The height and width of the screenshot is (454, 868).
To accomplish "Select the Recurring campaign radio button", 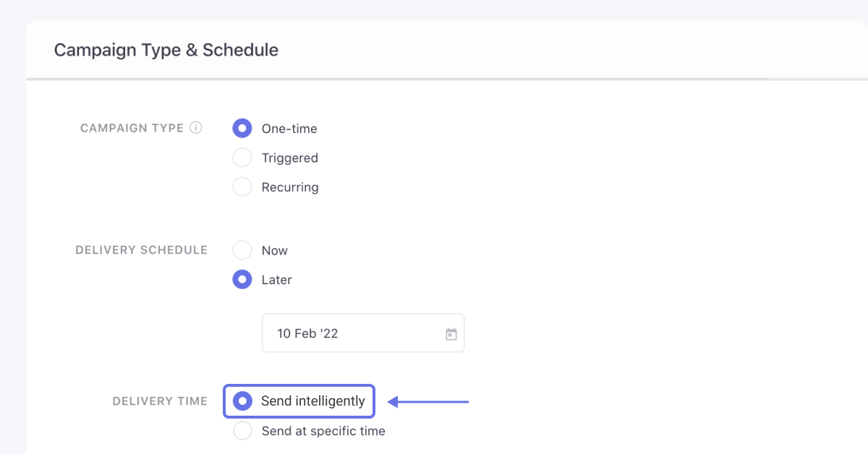I will pyautogui.click(x=242, y=187).
